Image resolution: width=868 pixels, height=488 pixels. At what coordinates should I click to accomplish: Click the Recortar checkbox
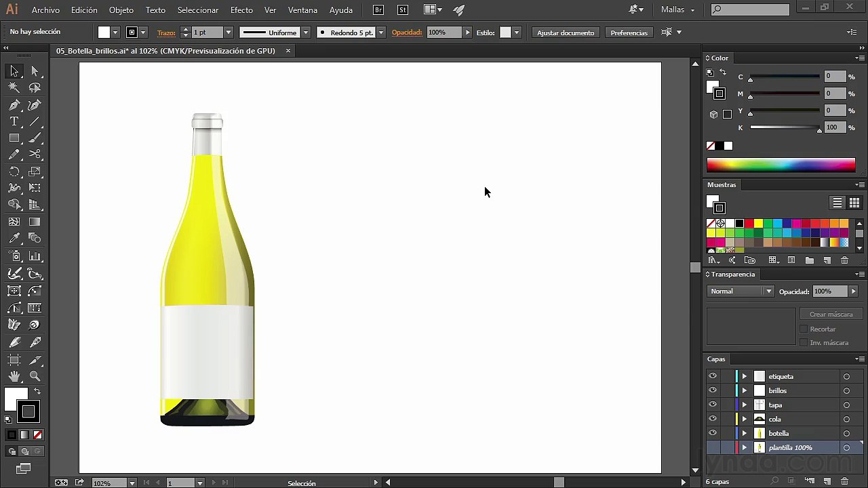point(804,329)
